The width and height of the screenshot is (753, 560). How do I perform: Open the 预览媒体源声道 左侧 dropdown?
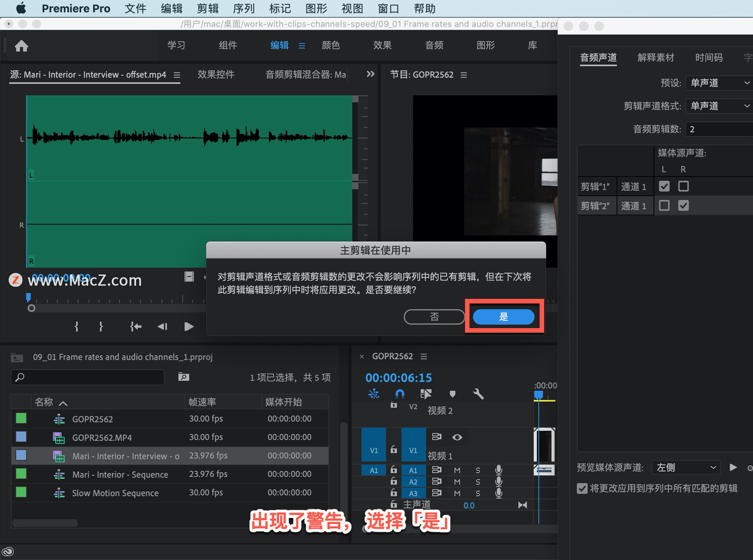686,467
